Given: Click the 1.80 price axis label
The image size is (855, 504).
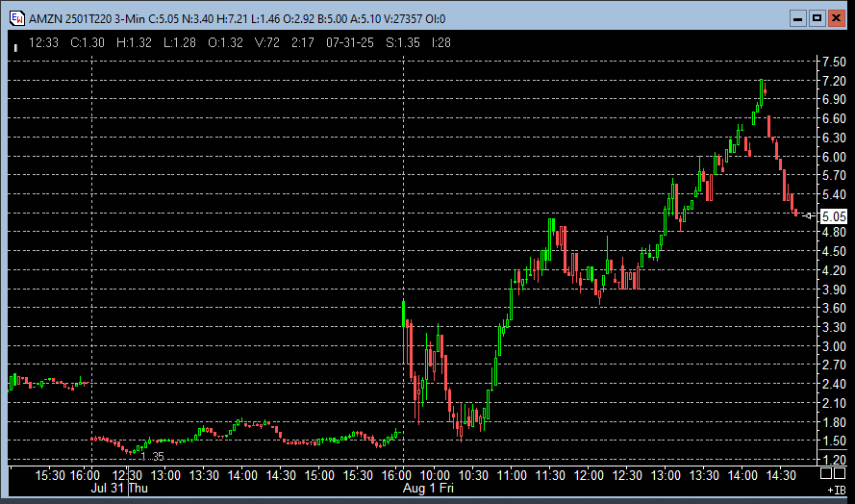Looking at the screenshot, I should (x=834, y=421).
